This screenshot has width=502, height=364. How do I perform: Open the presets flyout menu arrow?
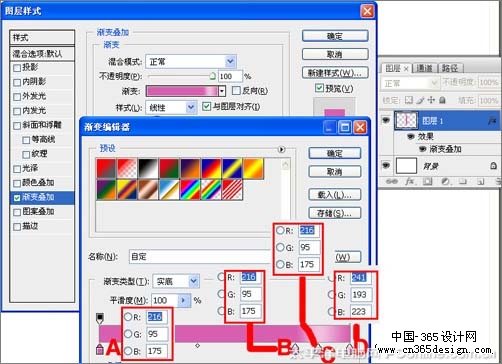[282, 149]
